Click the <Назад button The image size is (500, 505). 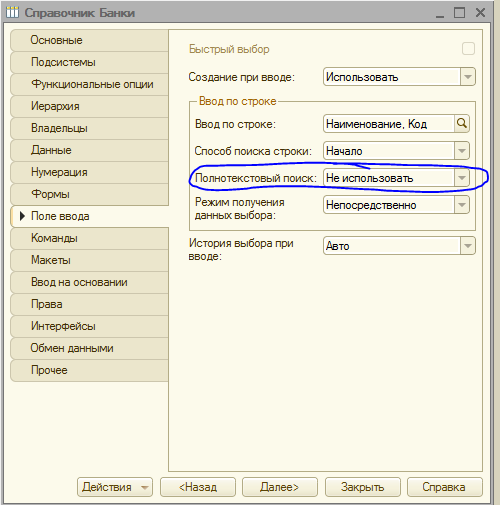[198, 487]
